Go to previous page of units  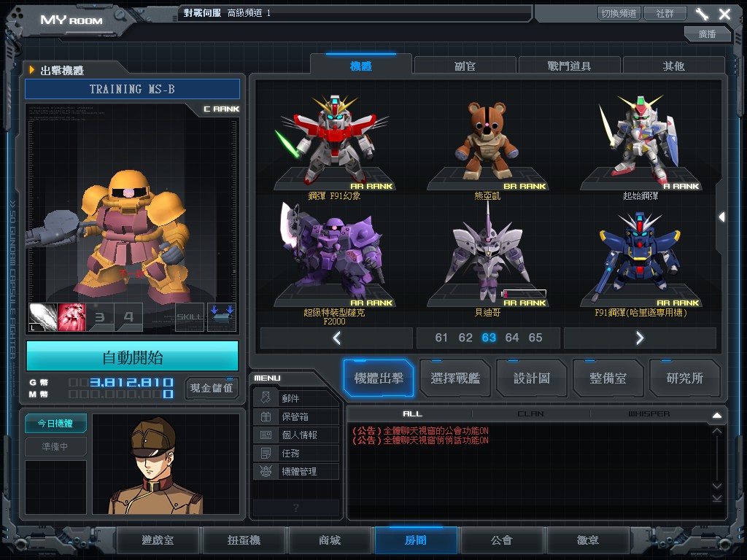[x=337, y=338]
